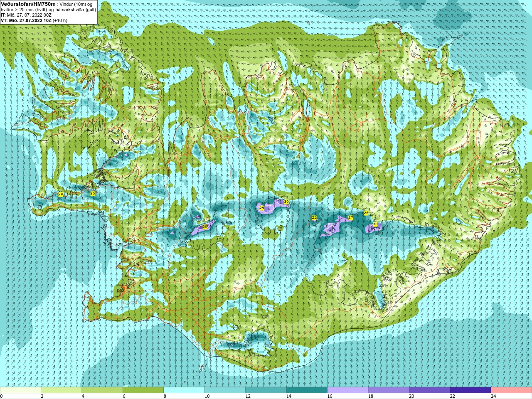Click the legend scale number 24
The image size is (532, 399).
493,396
